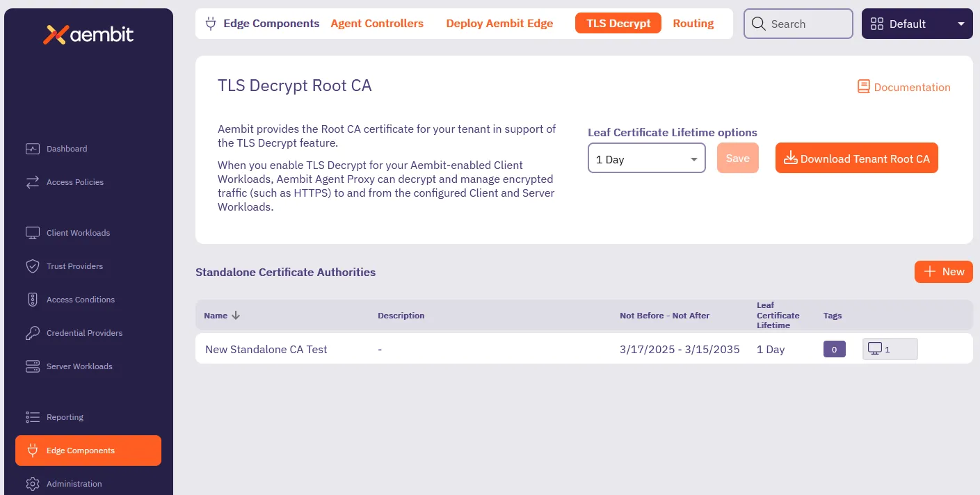Create a new Standalone Certificate Authority
980x495 pixels.
943,271
